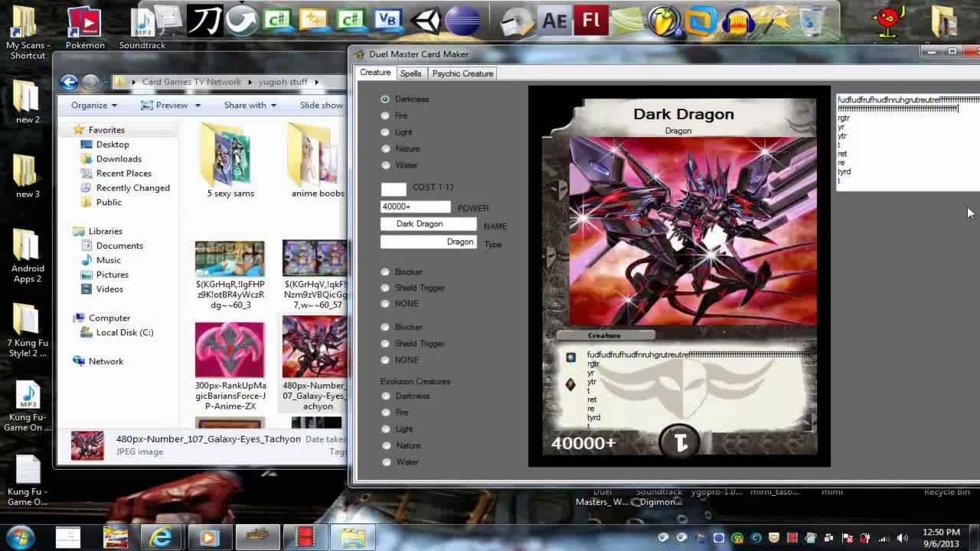Open Audacity headphones icon in dock
The width and height of the screenshot is (980, 551).
point(738,21)
